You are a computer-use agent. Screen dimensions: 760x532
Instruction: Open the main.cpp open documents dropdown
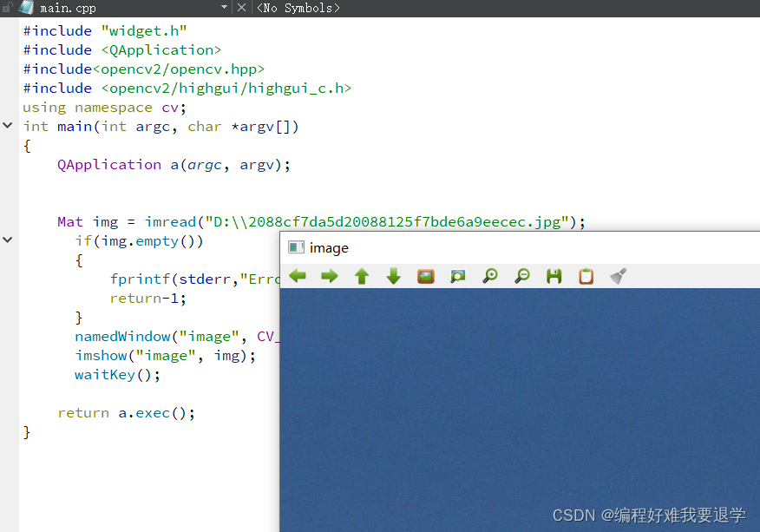coord(224,7)
